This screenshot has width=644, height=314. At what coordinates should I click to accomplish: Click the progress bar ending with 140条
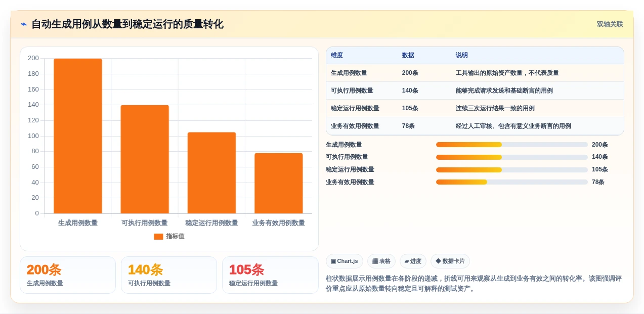pyautogui.click(x=512, y=157)
